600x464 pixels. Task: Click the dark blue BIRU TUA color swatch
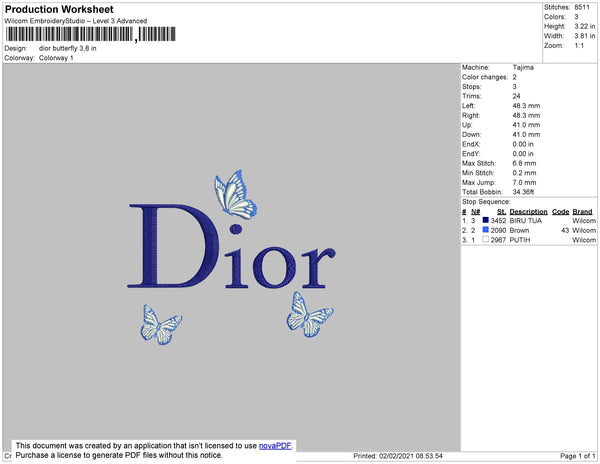tap(486, 220)
